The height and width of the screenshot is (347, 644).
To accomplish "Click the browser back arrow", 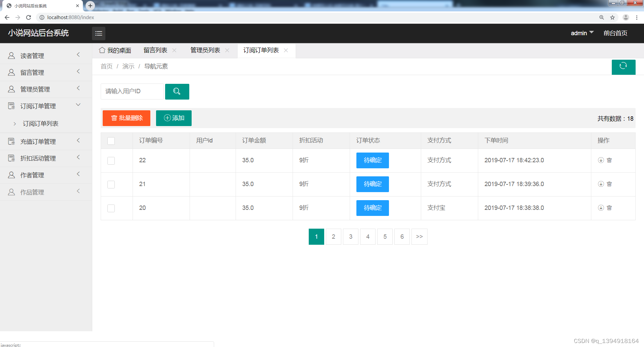I will (7, 17).
